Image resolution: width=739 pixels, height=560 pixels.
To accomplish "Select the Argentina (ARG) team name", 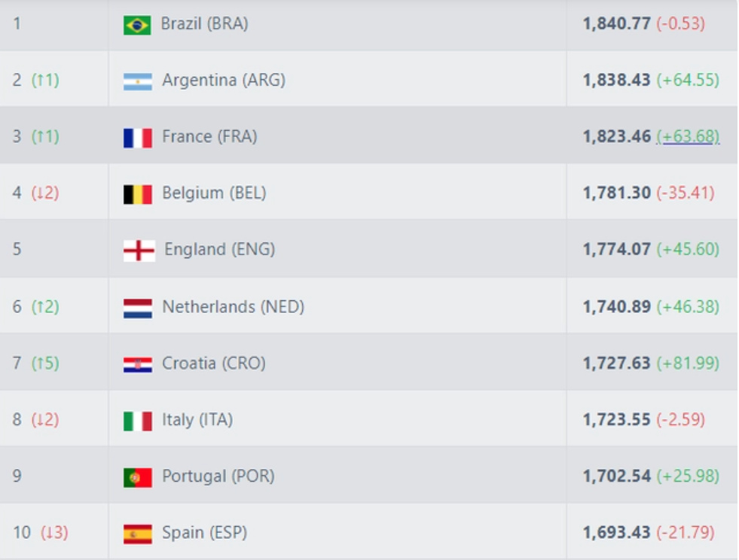I will pos(224,80).
